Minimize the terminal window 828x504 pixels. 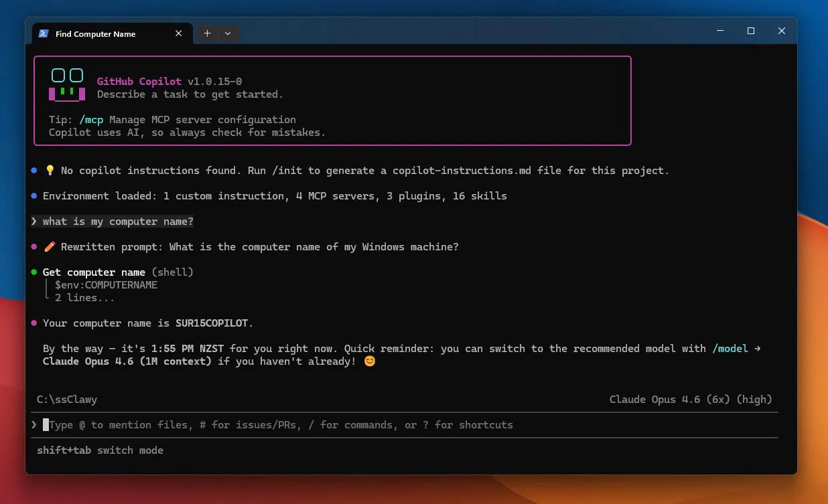pyautogui.click(x=720, y=31)
